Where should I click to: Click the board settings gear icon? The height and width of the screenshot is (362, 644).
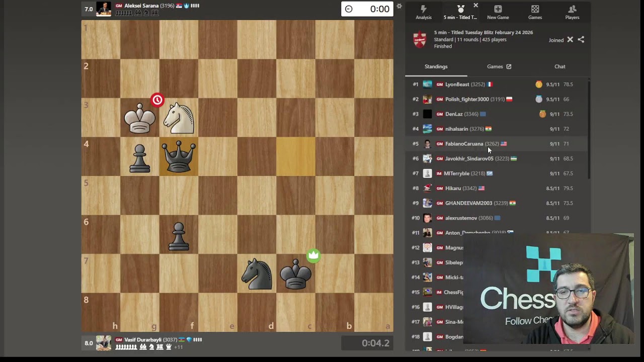[x=399, y=6]
